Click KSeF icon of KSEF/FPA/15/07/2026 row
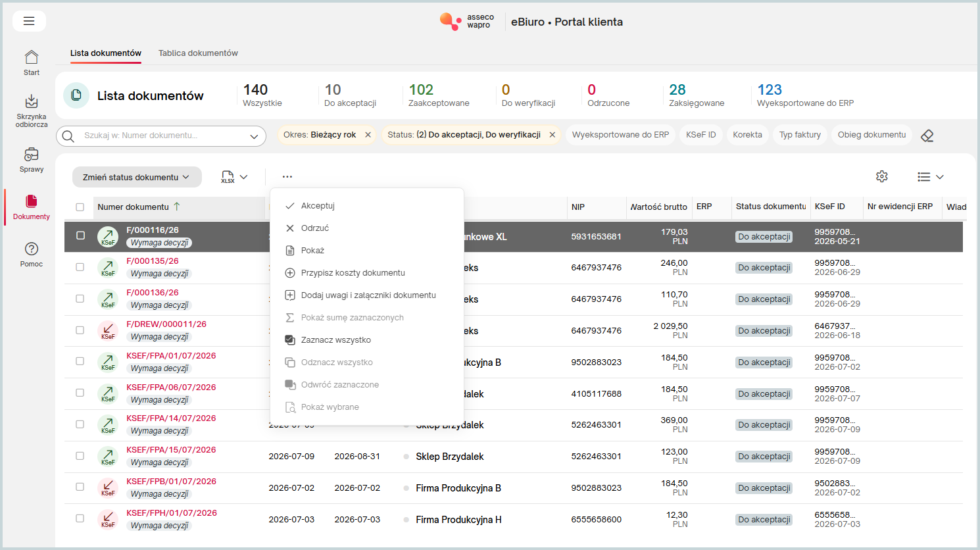980x550 pixels. [108, 456]
